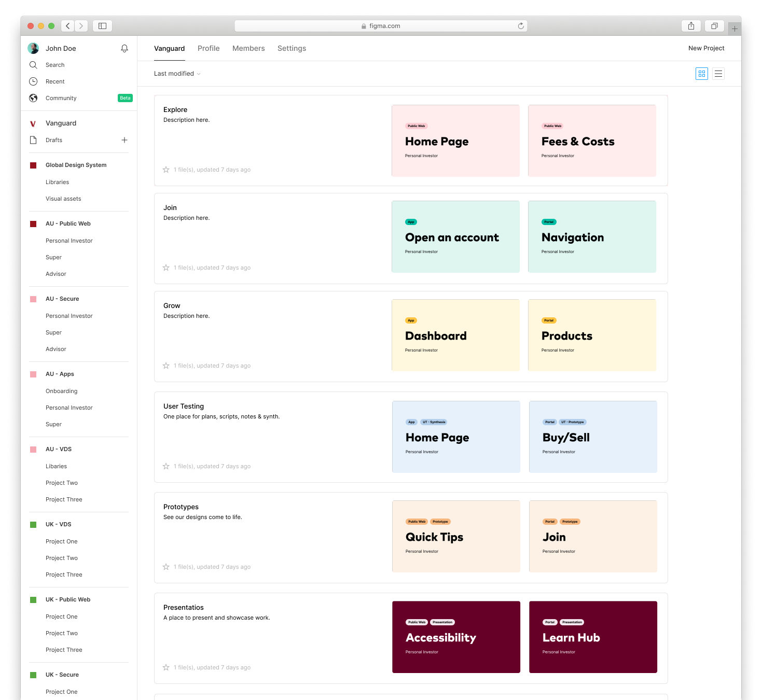
Task: Click the browser share icon
Action: coord(691,26)
